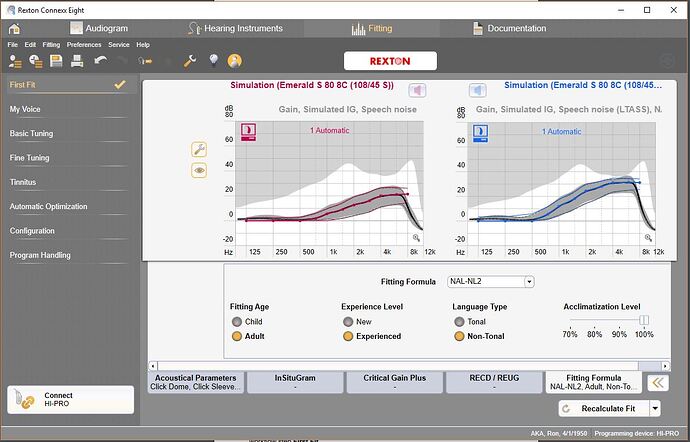Open the Preferences menu

(84, 45)
